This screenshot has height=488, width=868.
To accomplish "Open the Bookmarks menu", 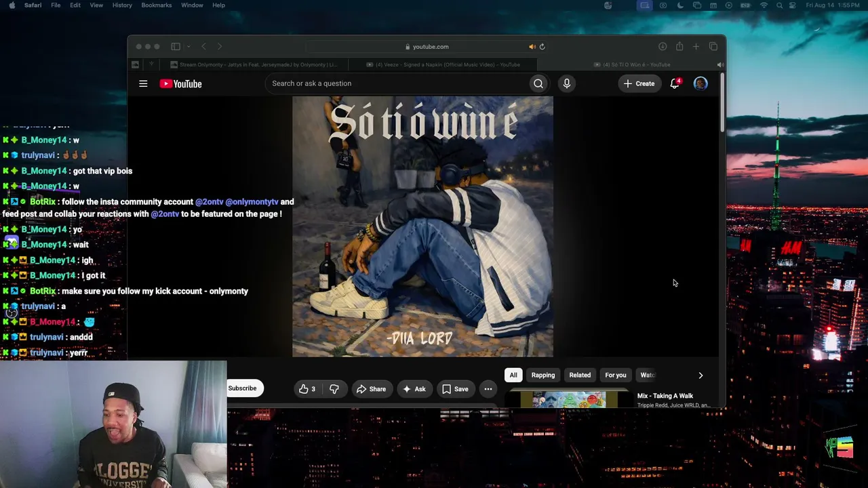I will [157, 5].
